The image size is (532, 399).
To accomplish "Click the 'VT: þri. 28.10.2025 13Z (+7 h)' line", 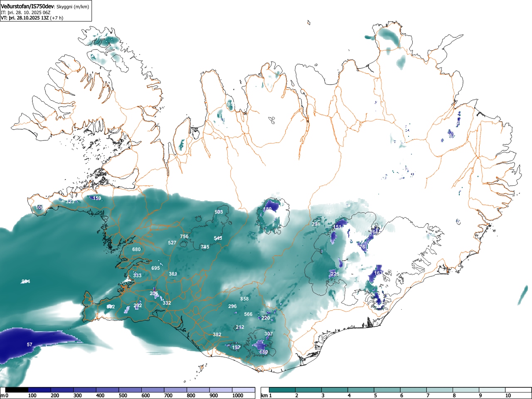I will click(x=32, y=18).
